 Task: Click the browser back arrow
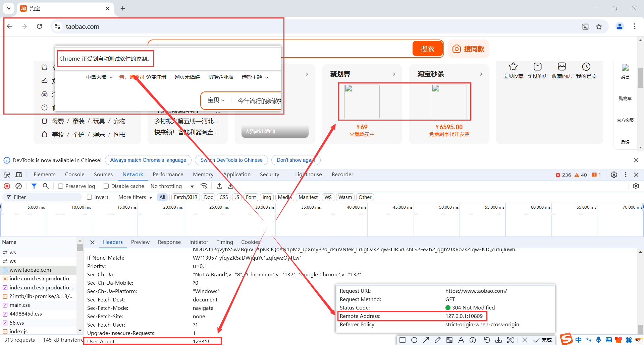[x=9, y=26]
